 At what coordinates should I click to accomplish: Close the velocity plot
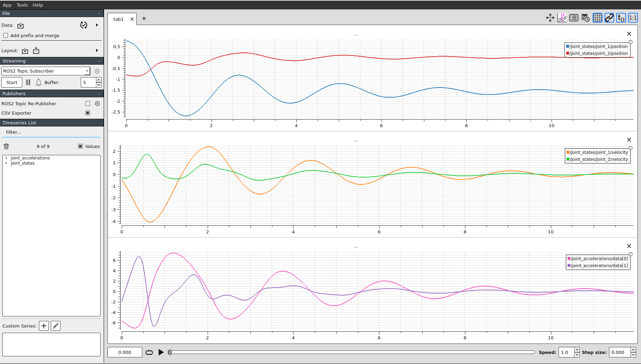tap(629, 140)
